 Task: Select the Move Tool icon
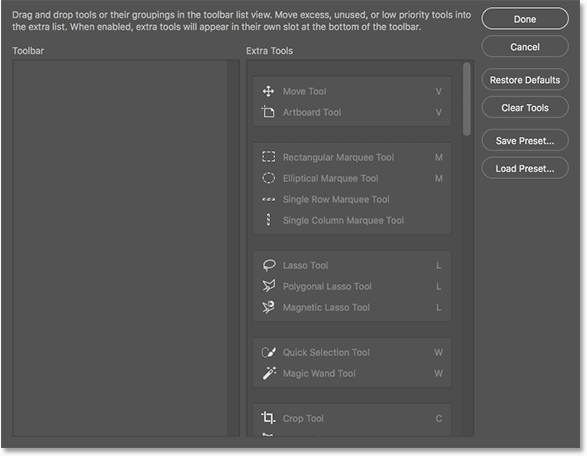[x=268, y=91]
